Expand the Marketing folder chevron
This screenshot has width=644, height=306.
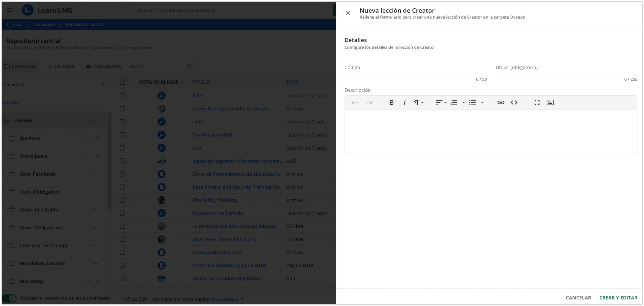97,281
